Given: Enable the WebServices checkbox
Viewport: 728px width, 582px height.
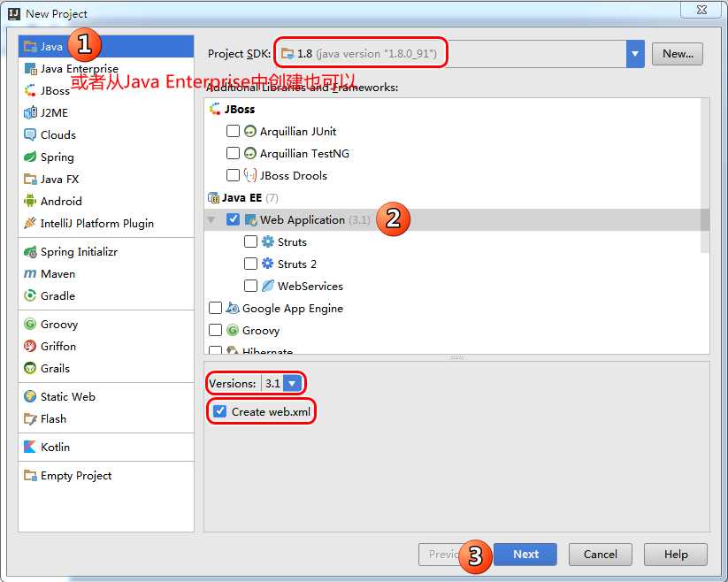Looking at the screenshot, I should tap(250, 286).
